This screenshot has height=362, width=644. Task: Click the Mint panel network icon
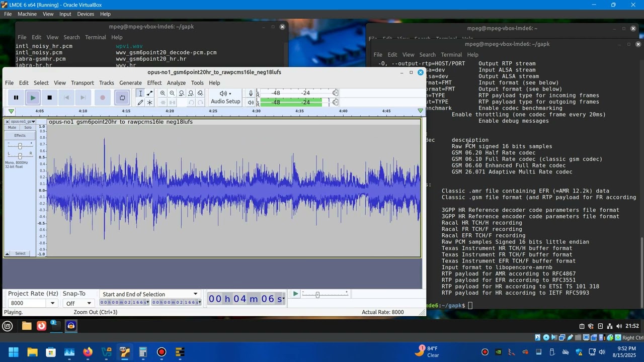coord(610,326)
